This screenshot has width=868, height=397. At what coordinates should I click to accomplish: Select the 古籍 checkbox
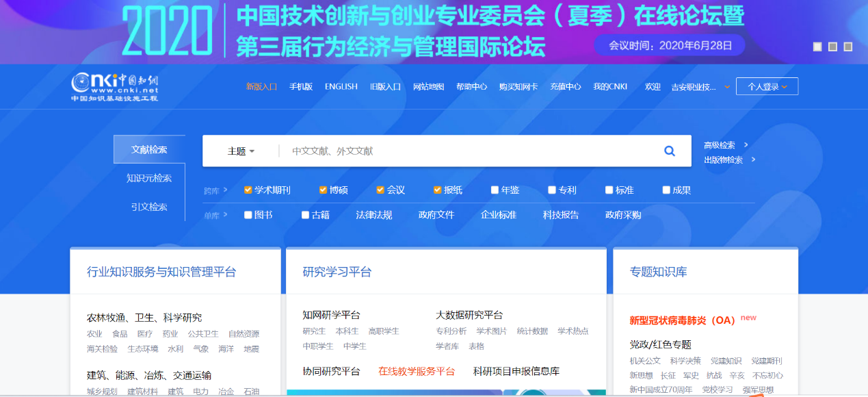pos(306,215)
